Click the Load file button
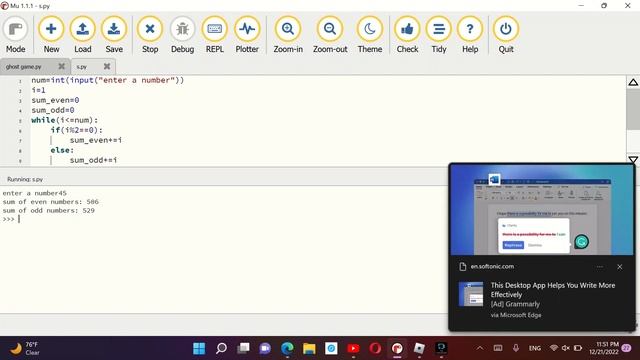Screen dimensions: 640x360 (x=82, y=35)
